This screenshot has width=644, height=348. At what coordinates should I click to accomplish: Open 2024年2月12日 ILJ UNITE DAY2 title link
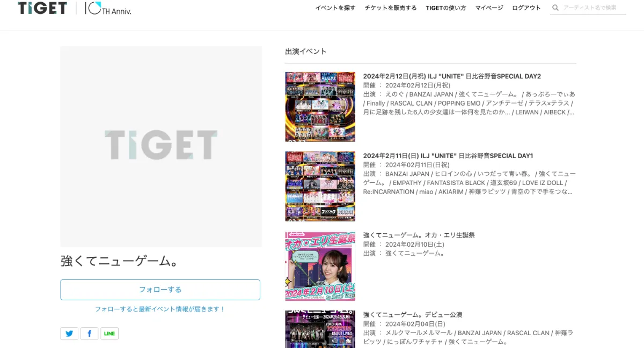(452, 76)
